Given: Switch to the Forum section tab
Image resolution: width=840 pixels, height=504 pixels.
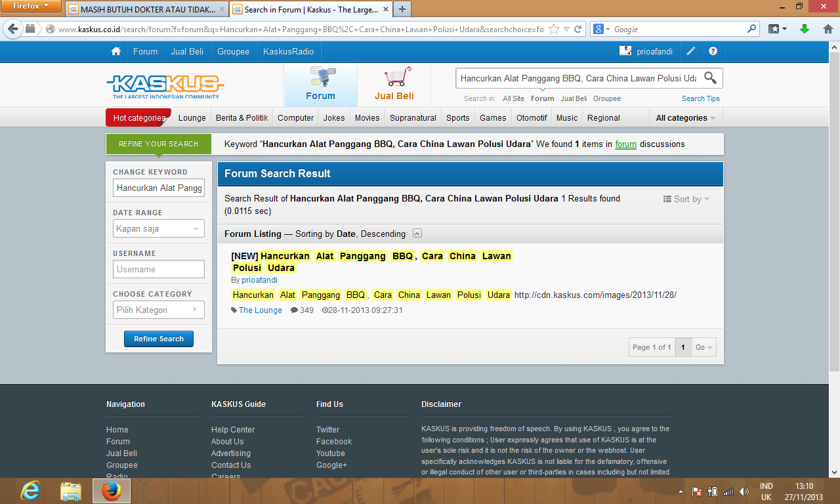Looking at the screenshot, I should [320, 85].
